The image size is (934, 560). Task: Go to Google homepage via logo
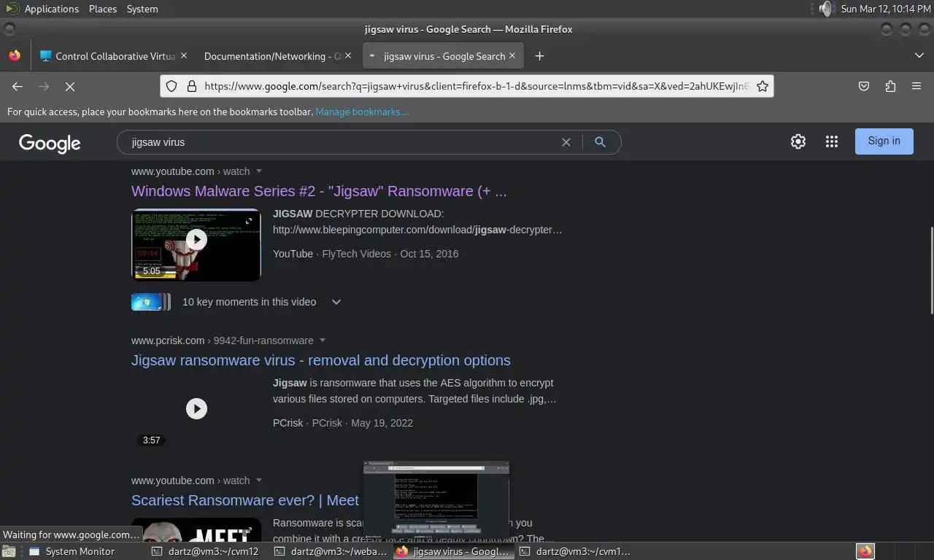pos(50,143)
